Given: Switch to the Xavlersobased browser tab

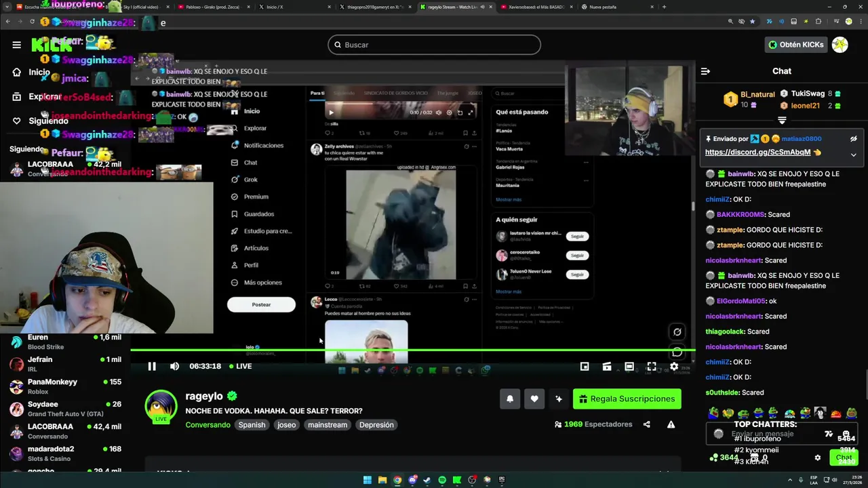Looking at the screenshot, I should tap(536, 7).
